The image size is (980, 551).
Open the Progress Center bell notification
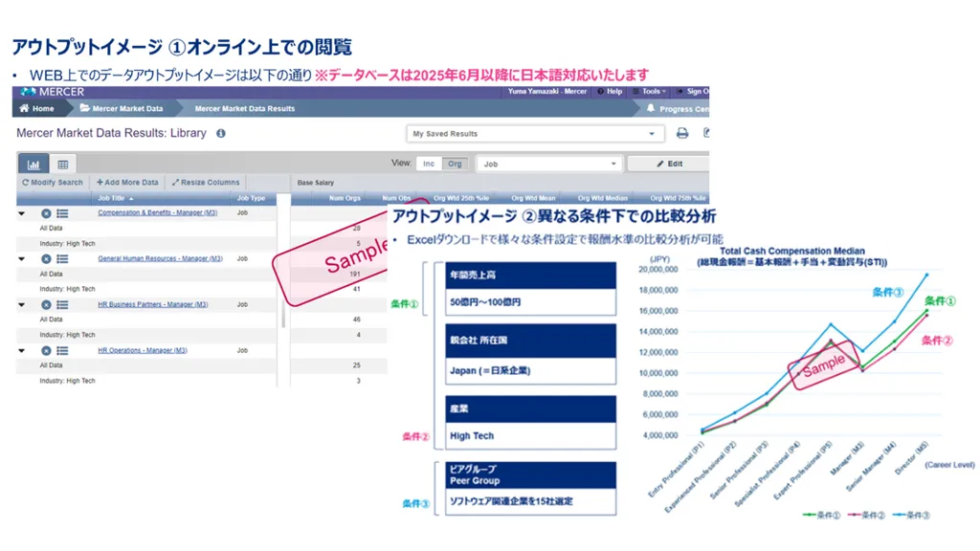click(651, 109)
